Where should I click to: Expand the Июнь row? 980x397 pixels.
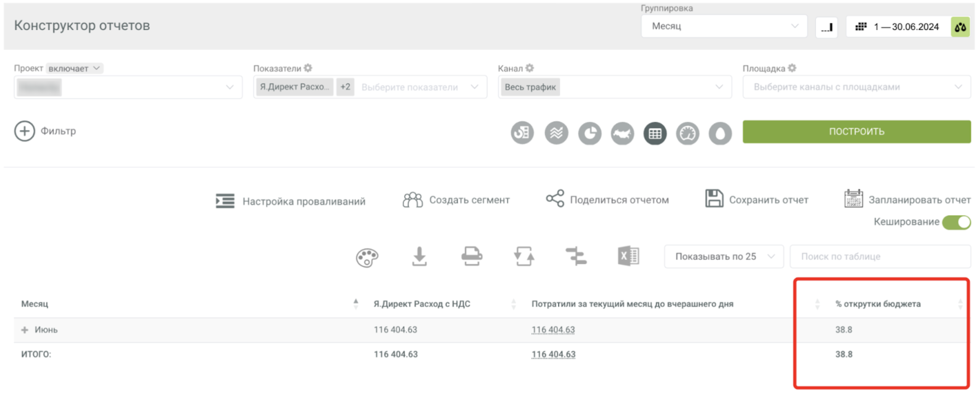coord(25,330)
